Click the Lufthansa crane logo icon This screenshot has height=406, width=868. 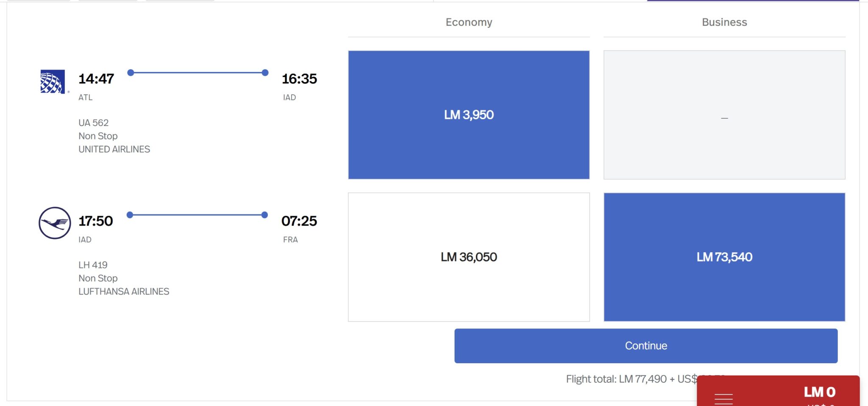pyautogui.click(x=55, y=223)
